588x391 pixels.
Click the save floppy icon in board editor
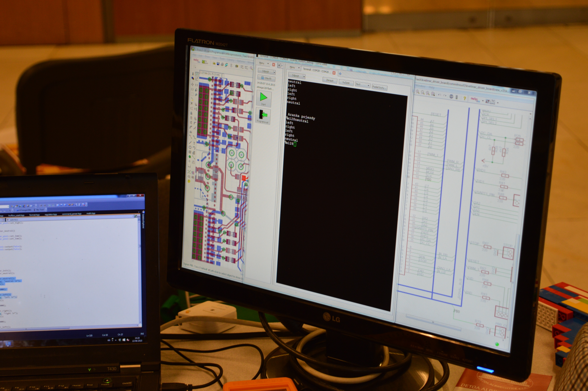click(x=218, y=64)
